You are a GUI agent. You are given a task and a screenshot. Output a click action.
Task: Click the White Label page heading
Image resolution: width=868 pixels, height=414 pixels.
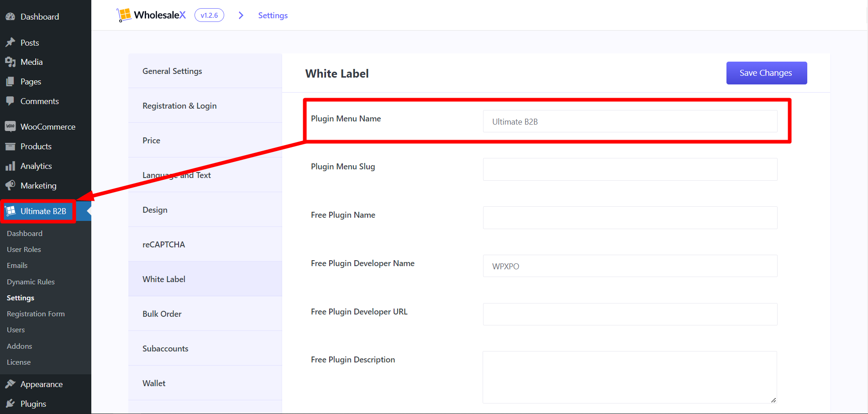pyautogui.click(x=337, y=73)
